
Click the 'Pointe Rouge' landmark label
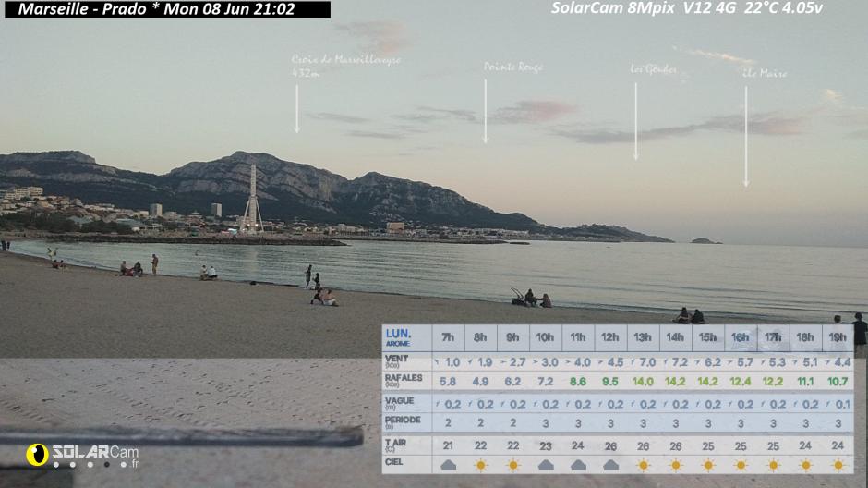coord(513,67)
